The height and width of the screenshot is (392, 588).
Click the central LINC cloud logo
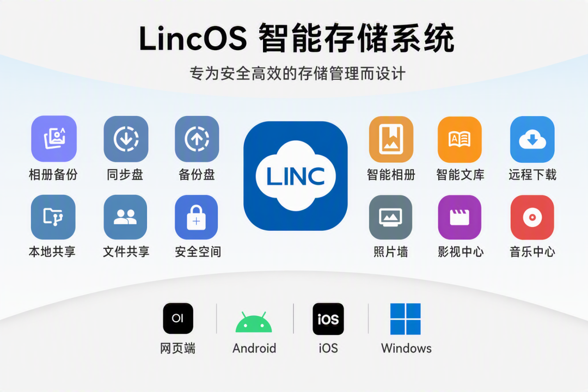click(x=296, y=175)
